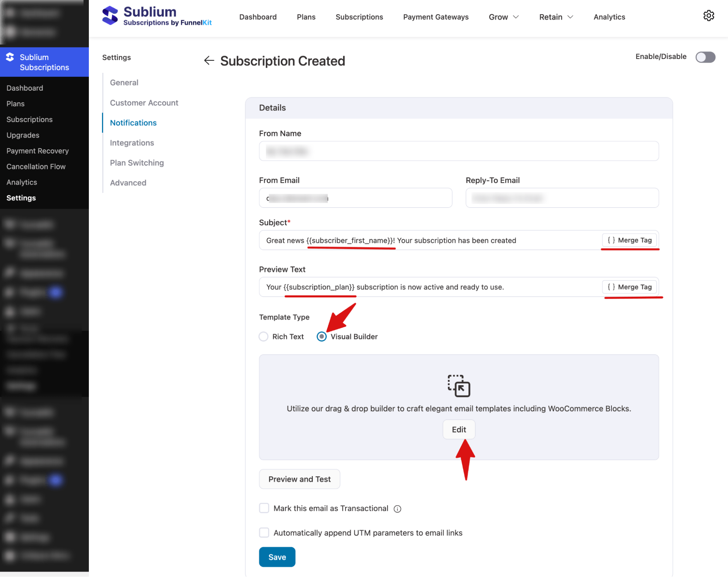
Task: Open Payment Gateways in top navigation
Action: pos(436,17)
